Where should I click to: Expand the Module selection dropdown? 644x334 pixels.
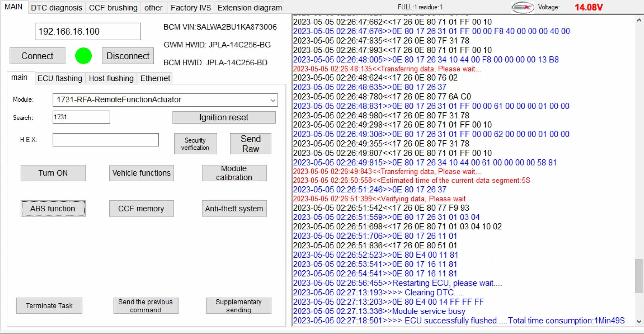click(272, 100)
